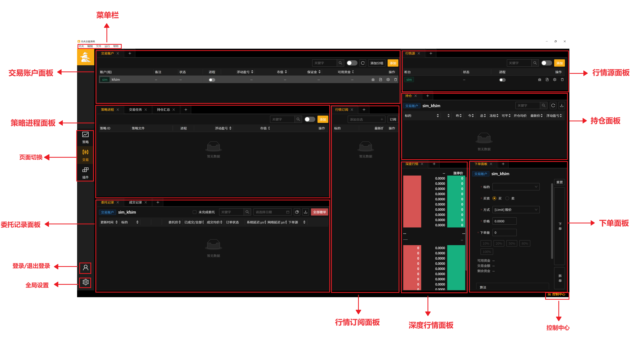Expand the 标的 dropdown in 下单面板

[516, 187]
